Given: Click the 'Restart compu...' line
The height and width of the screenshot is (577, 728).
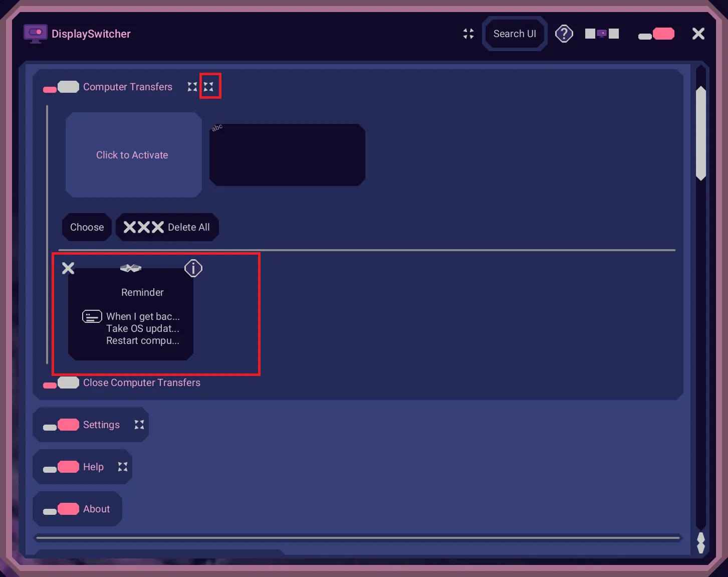Looking at the screenshot, I should coord(143,340).
